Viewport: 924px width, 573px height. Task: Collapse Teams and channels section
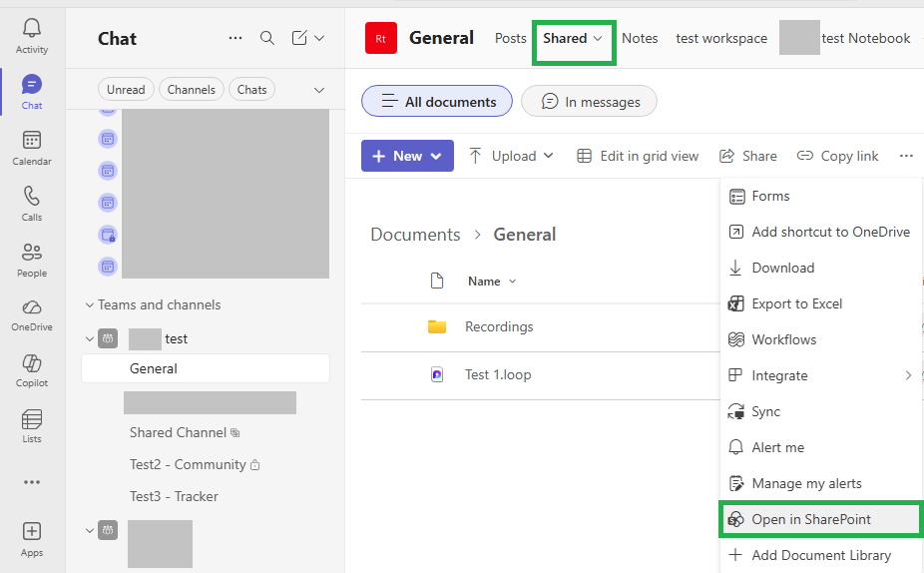coord(90,304)
